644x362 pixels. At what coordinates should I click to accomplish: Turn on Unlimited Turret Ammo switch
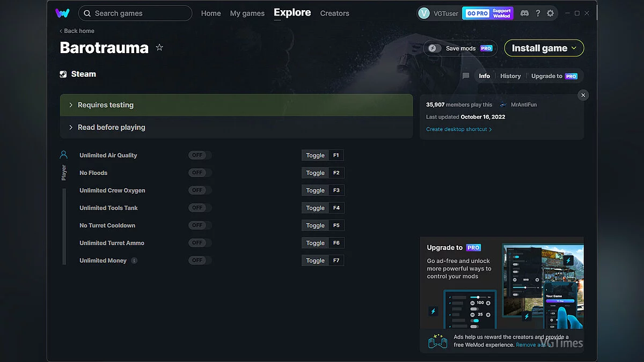click(x=200, y=243)
